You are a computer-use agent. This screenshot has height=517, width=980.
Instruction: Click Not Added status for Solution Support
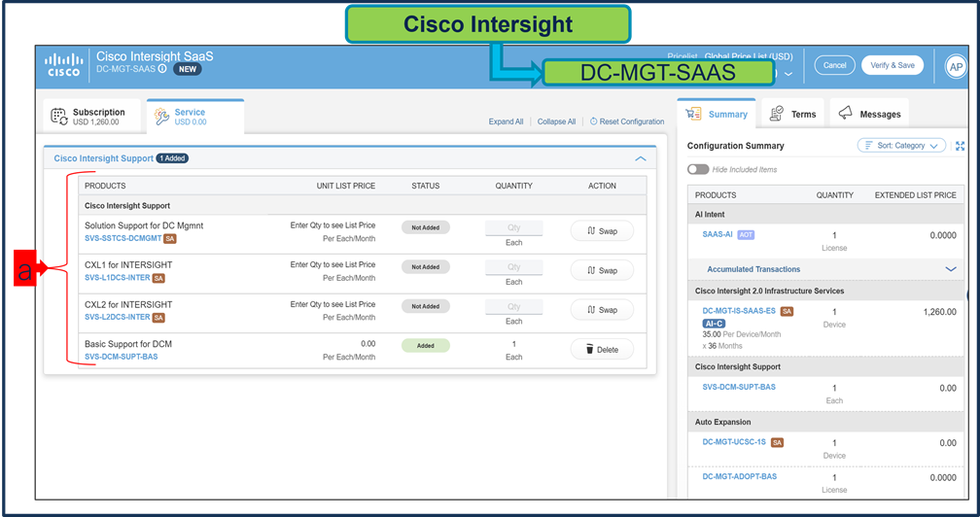426,228
